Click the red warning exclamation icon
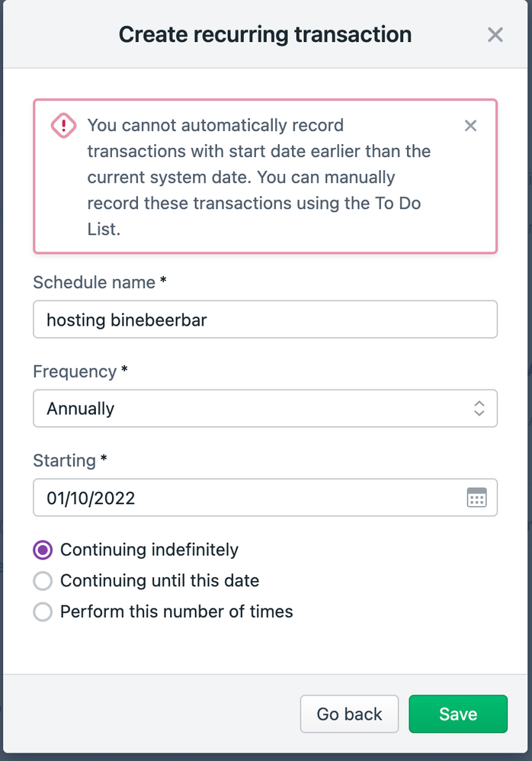 pos(63,126)
